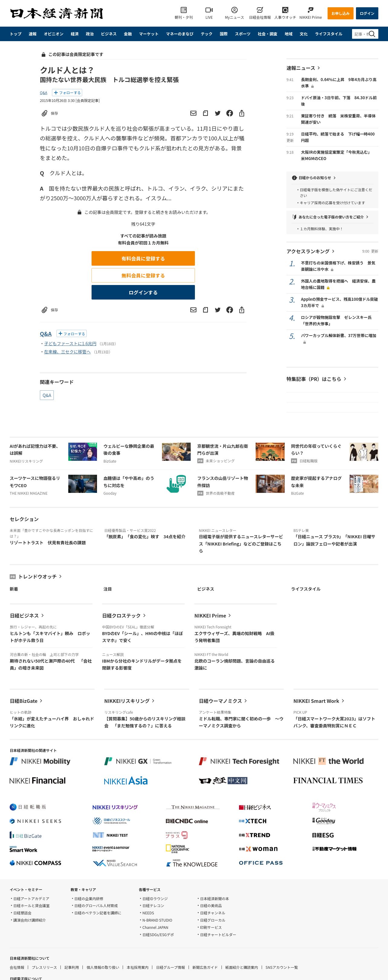Click the Q&A keyword tag under 関連キーワード
Screen dimensions: 388x980
click(x=47, y=396)
